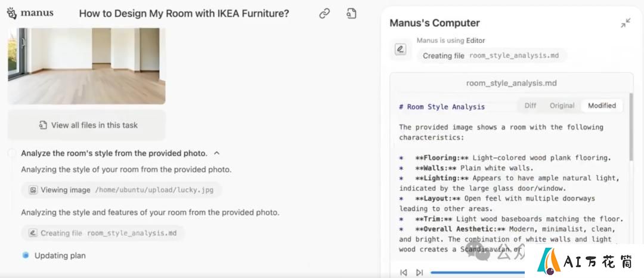Click the 'room_style_analysis.md' file name header in the editor

[512, 84]
